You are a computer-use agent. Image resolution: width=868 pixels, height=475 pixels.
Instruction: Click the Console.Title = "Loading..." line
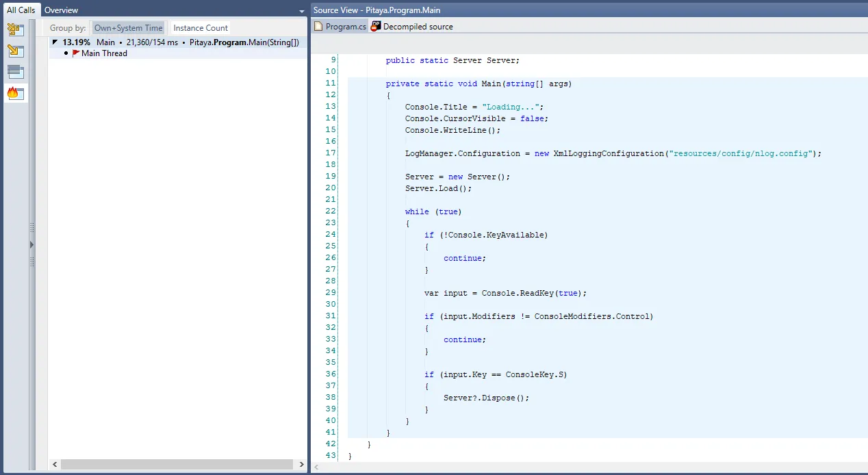point(474,107)
